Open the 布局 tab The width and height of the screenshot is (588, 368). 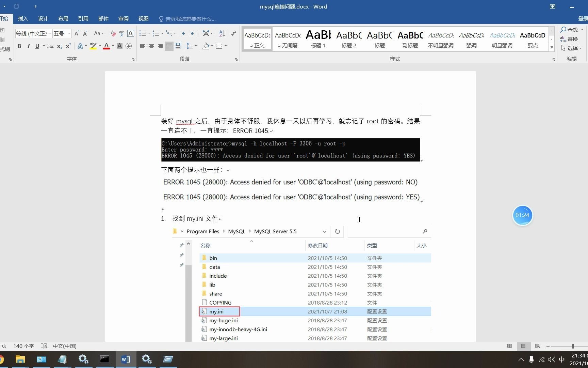[x=63, y=19]
